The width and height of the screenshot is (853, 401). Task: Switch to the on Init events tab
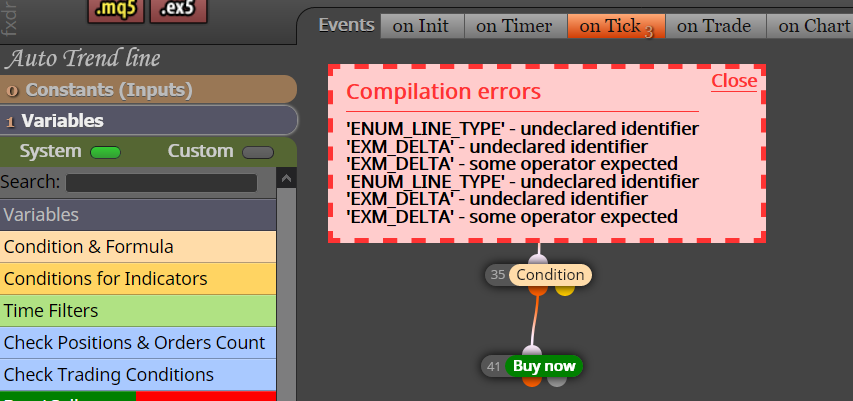click(421, 26)
